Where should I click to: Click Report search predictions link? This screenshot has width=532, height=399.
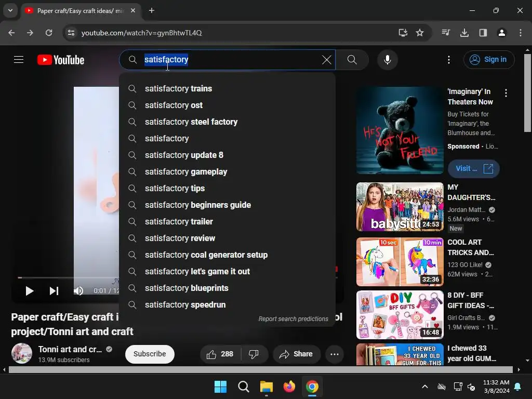293,319
